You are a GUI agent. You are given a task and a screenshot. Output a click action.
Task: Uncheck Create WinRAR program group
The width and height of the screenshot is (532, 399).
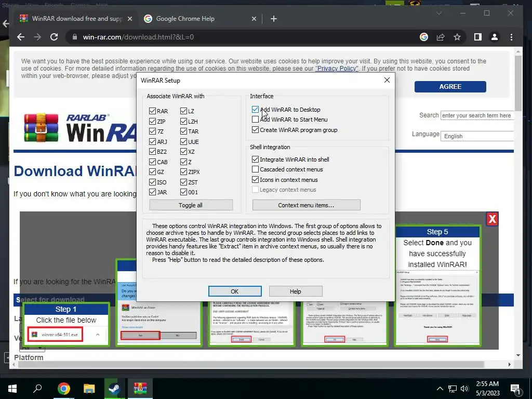coord(255,129)
